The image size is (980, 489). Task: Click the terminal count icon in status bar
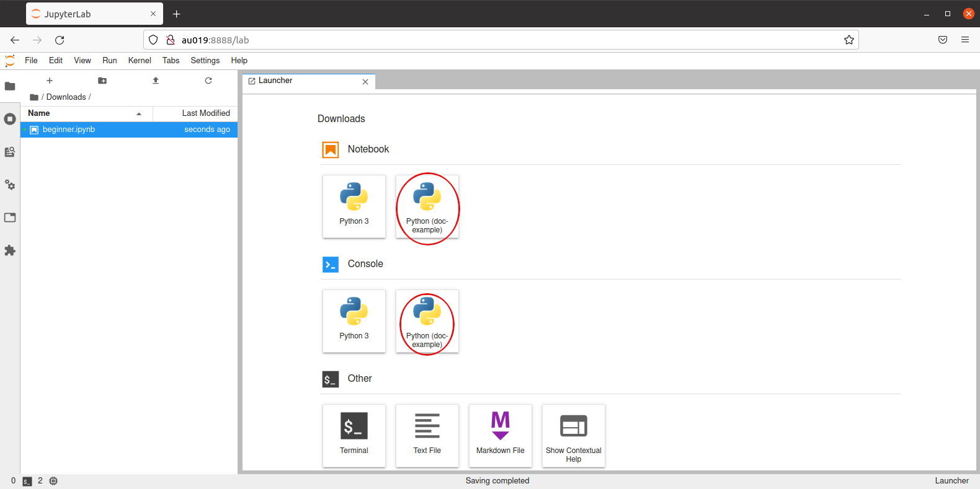(x=27, y=482)
